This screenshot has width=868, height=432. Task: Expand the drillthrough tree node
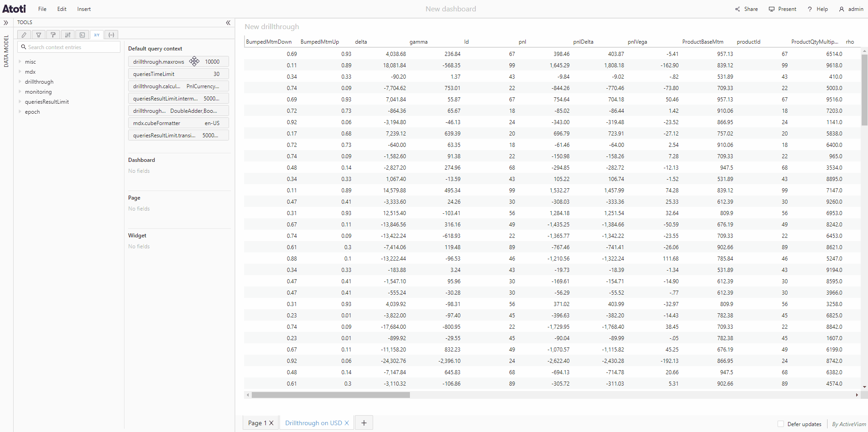coord(20,81)
